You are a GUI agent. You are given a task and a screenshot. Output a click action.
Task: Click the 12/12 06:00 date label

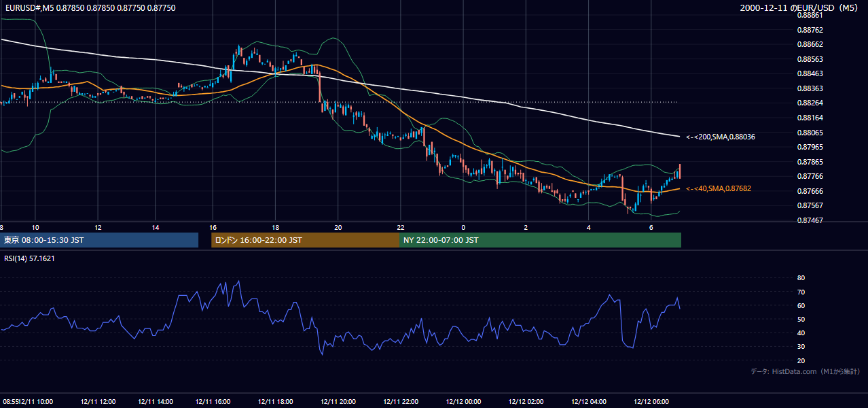tap(651, 401)
